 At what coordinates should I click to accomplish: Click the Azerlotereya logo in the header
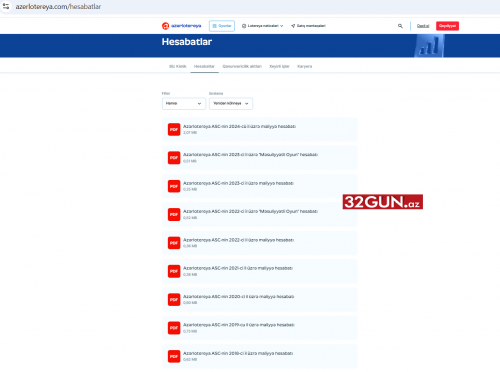[182, 26]
